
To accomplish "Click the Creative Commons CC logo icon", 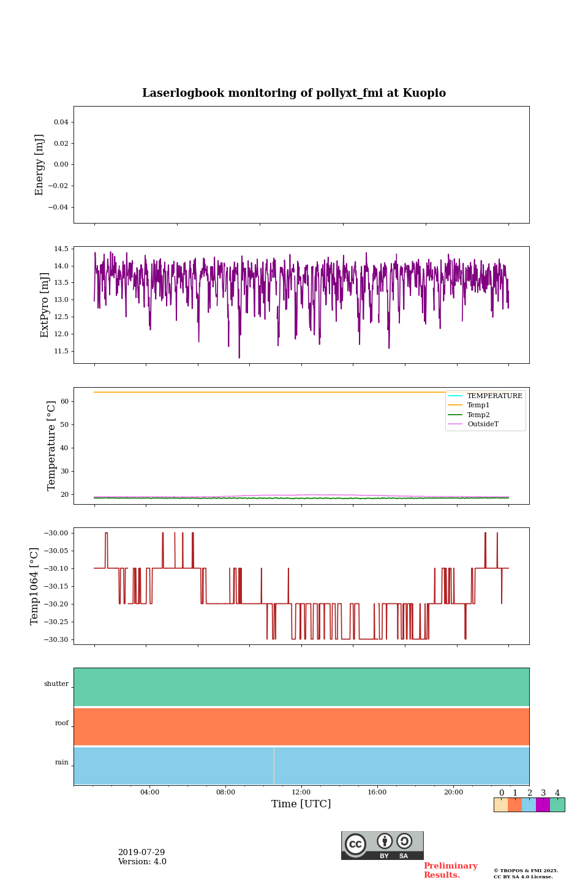I will click(355, 844).
